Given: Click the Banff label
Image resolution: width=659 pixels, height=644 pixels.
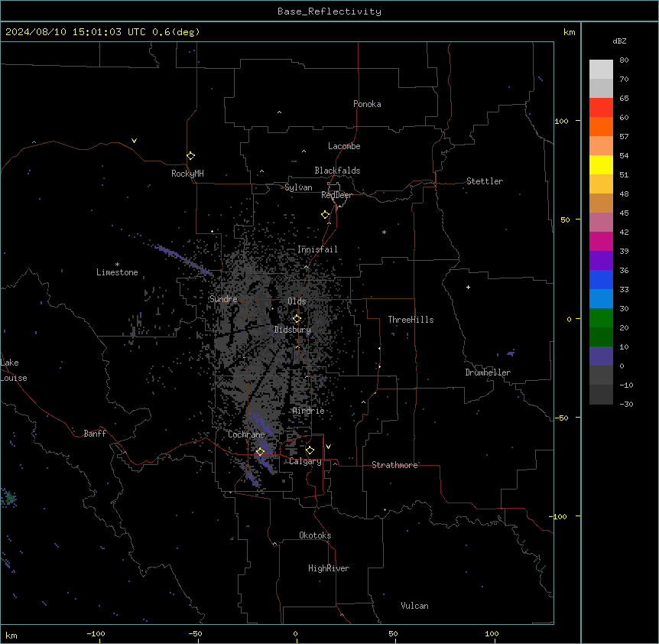Looking at the screenshot, I should coord(95,434).
